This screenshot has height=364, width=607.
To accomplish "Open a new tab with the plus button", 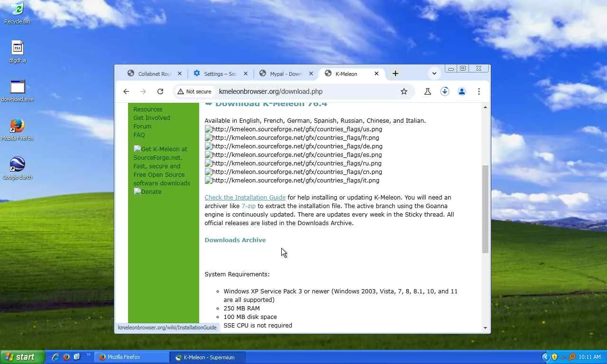I will pyautogui.click(x=395, y=73).
